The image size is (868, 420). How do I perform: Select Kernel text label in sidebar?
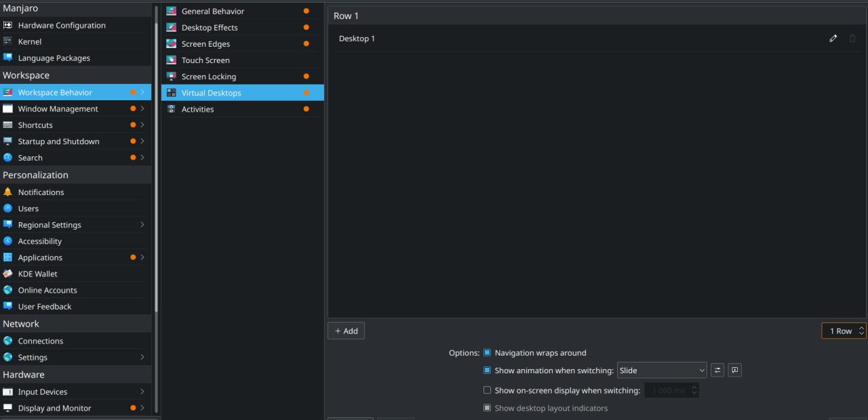point(30,42)
